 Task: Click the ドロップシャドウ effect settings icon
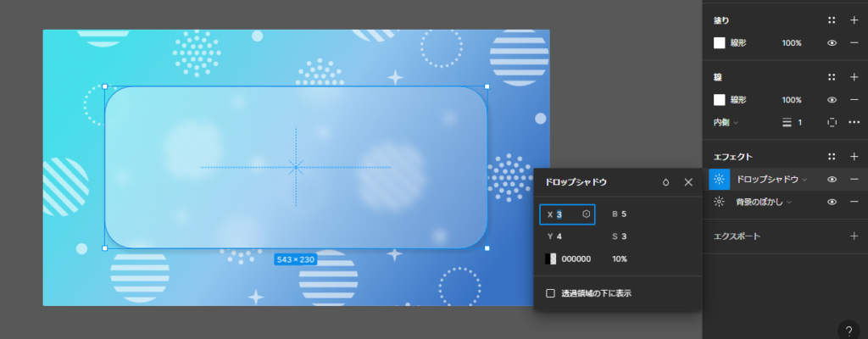(719, 179)
